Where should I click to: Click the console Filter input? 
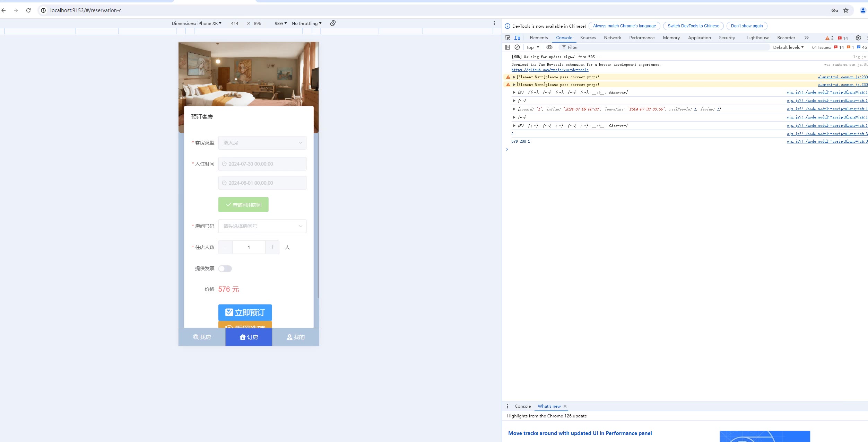(x=664, y=47)
